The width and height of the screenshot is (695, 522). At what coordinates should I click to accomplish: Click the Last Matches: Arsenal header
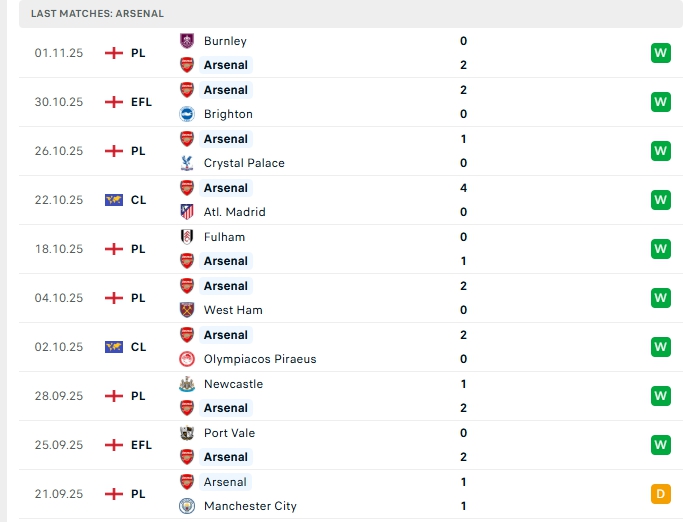click(x=97, y=14)
